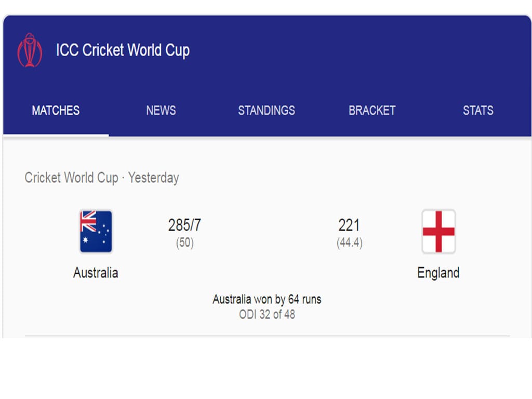The height and width of the screenshot is (399, 532).
Task: Select the BRACKET tab
Action: 372,110
